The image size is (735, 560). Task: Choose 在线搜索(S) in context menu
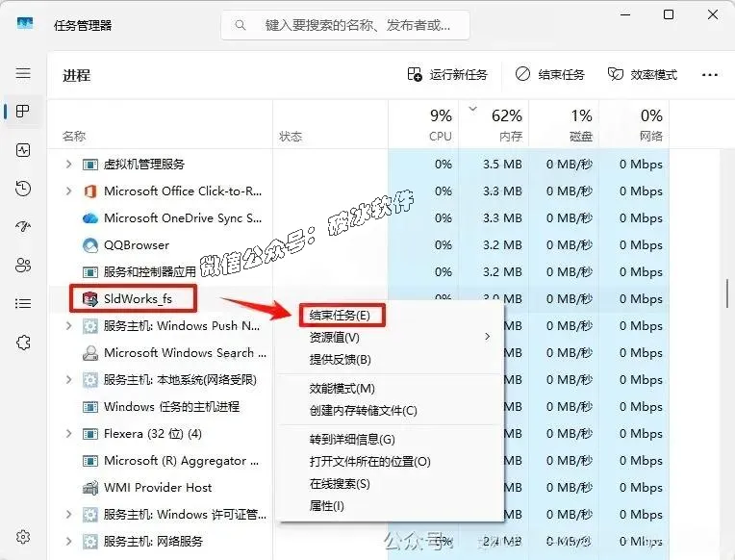(340, 484)
